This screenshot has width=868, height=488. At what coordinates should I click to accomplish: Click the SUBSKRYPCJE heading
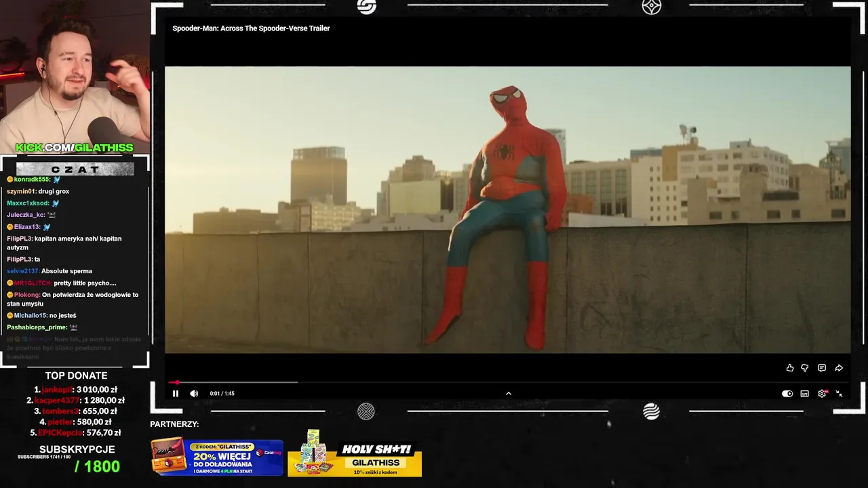(77, 449)
